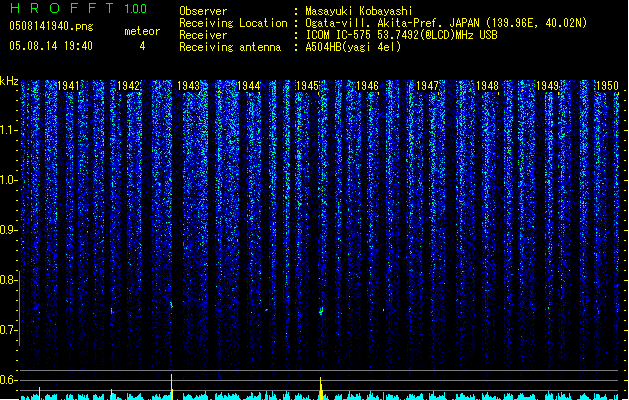Click the 1946 time marker
Viewport: 629px width, 400px height.
367,86
